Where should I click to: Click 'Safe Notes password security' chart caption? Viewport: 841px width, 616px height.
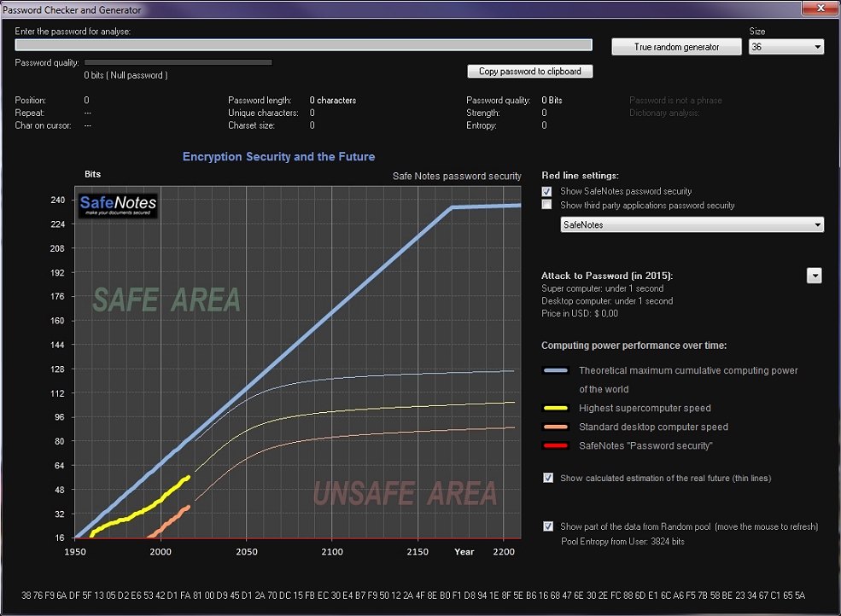pos(457,176)
